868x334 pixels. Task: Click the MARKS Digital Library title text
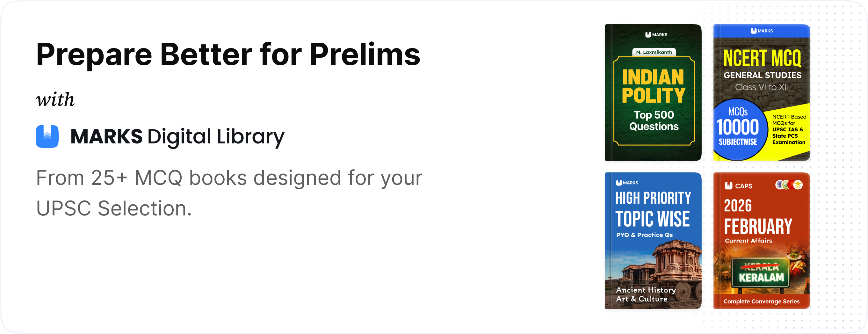(x=177, y=136)
